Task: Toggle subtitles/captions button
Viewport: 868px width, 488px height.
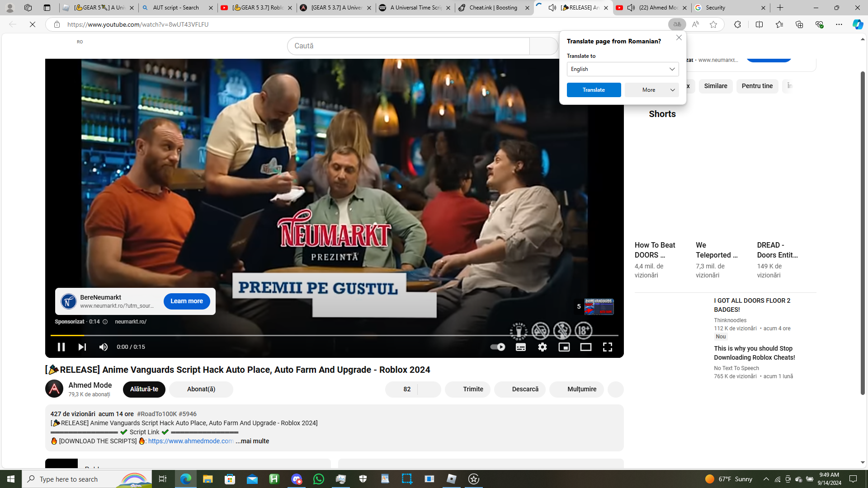Action: coord(521,347)
